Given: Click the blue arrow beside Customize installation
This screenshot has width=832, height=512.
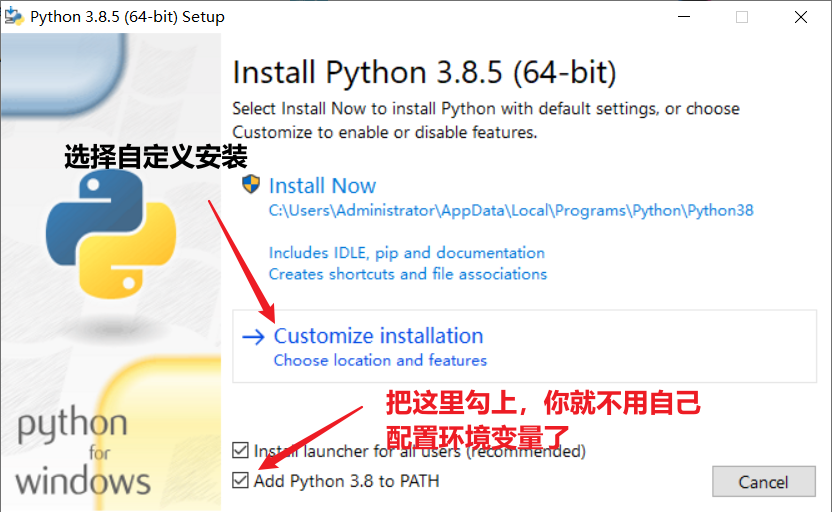Looking at the screenshot, I should 253,337.
